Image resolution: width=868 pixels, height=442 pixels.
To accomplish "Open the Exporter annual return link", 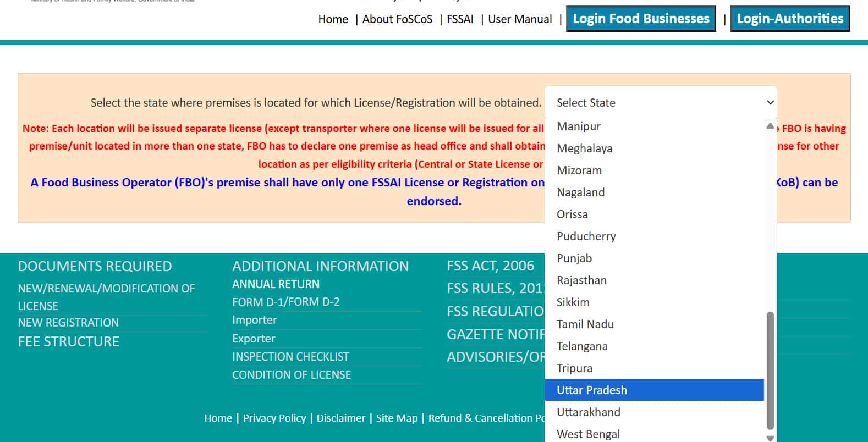I will coord(254,339).
